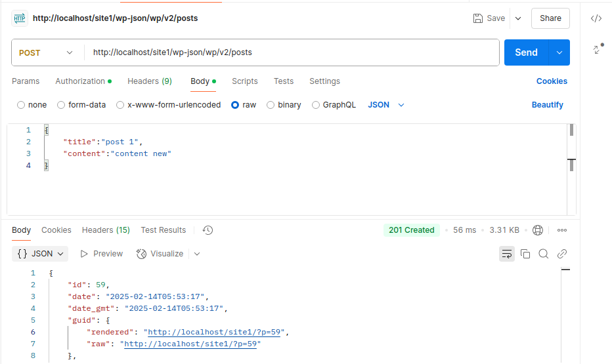This screenshot has width=612, height=364.
Task: Expand the Send button dropdown arrow
Action: 559,52
